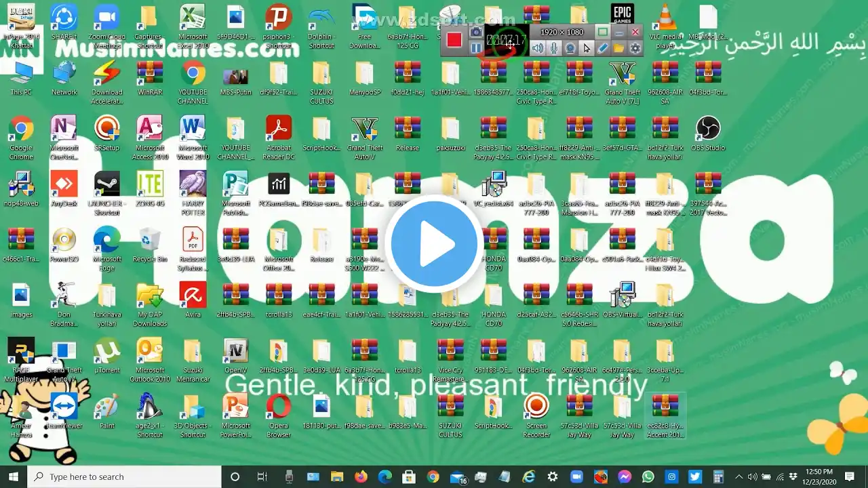Toggle speaker audio in the recorder toolbar
The image size is (868, 488).
(538, 48)
